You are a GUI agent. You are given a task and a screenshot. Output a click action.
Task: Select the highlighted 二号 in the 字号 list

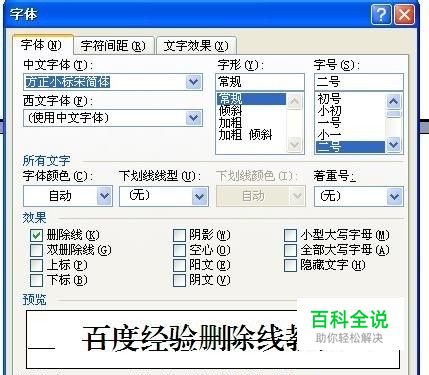coord(350,147)
